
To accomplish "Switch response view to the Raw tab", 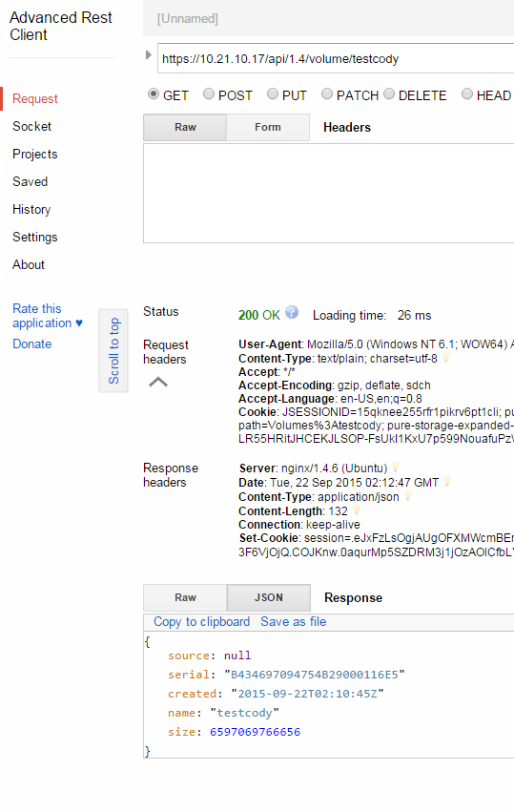I will [185, 597].
